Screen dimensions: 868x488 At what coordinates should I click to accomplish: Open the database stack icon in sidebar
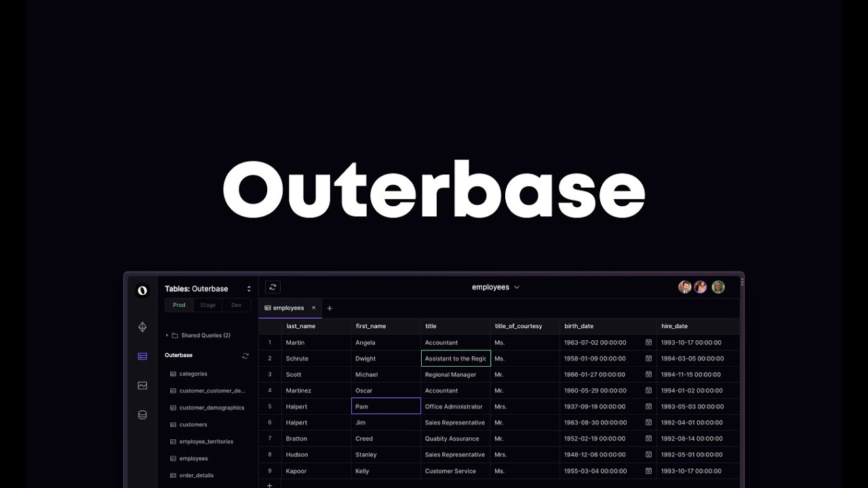point(142,415)
